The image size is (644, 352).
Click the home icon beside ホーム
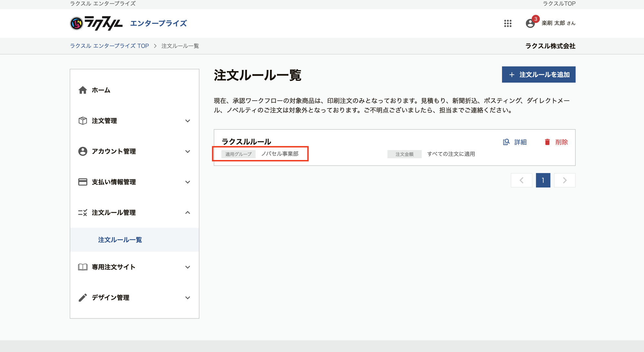(83, 90)
